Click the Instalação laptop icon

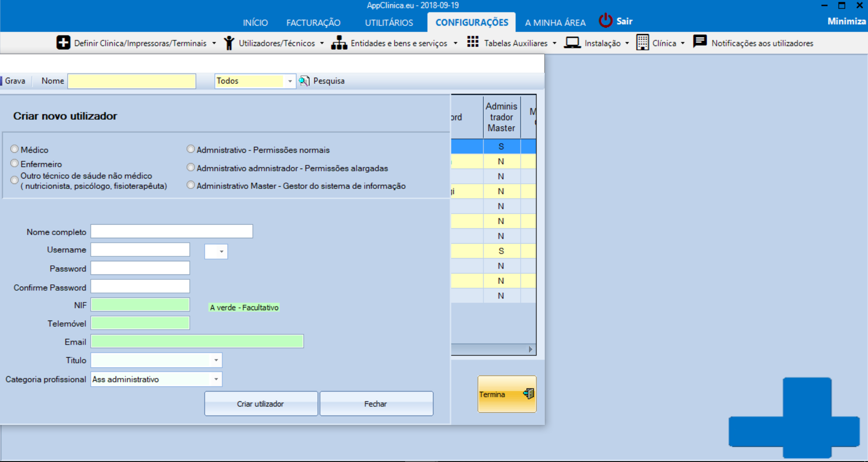pos(572,43)
